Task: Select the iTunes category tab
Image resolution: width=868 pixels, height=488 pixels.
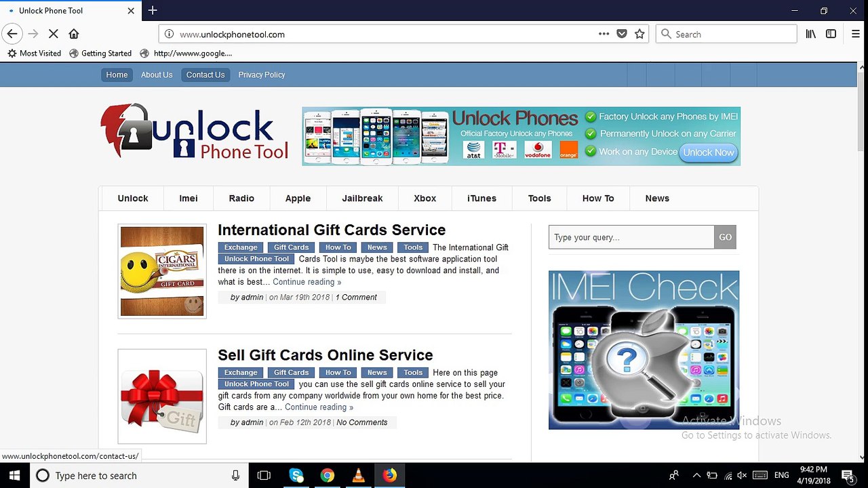Action: [x=482, y=198]
